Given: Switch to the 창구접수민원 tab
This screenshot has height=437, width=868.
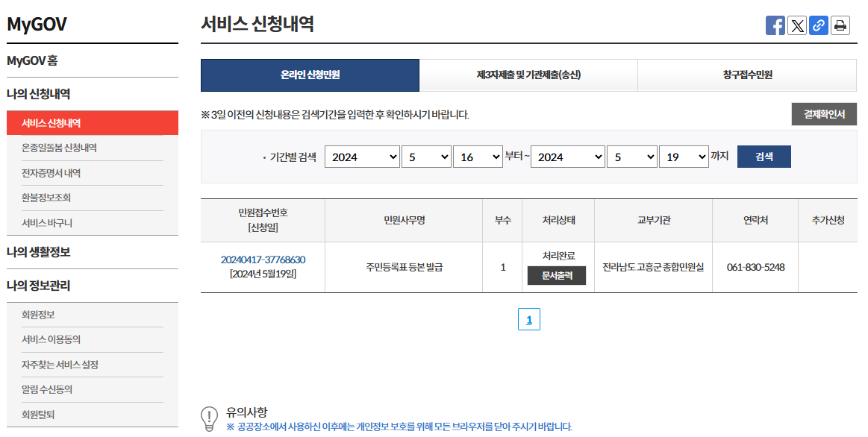Looking at the screenshot, I should point(746,75).
